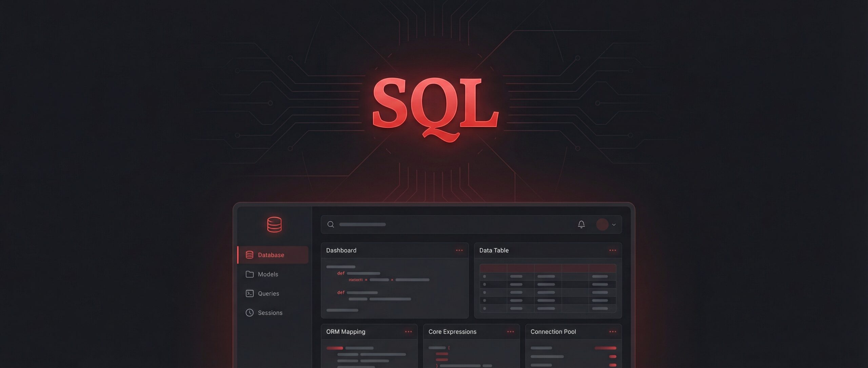Image resolution: width=868 pixels, height=368 pixels.
Task: Click the user avatar circle
Action: point(602,224)
